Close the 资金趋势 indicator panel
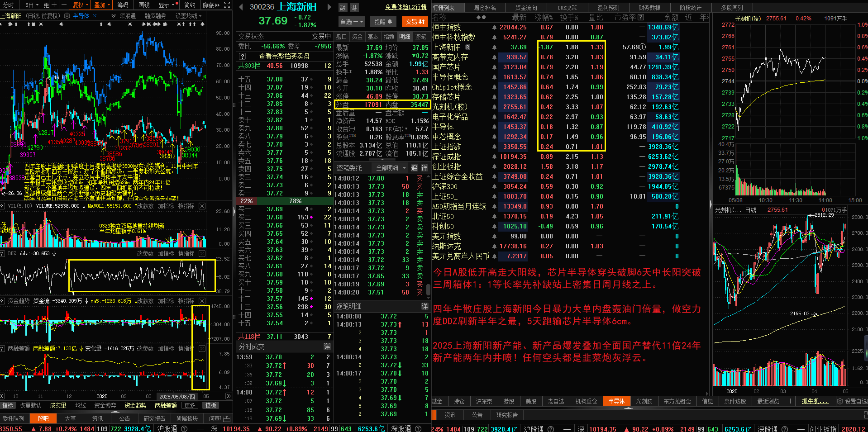868x432 pixels. click(x=202, y=301)
